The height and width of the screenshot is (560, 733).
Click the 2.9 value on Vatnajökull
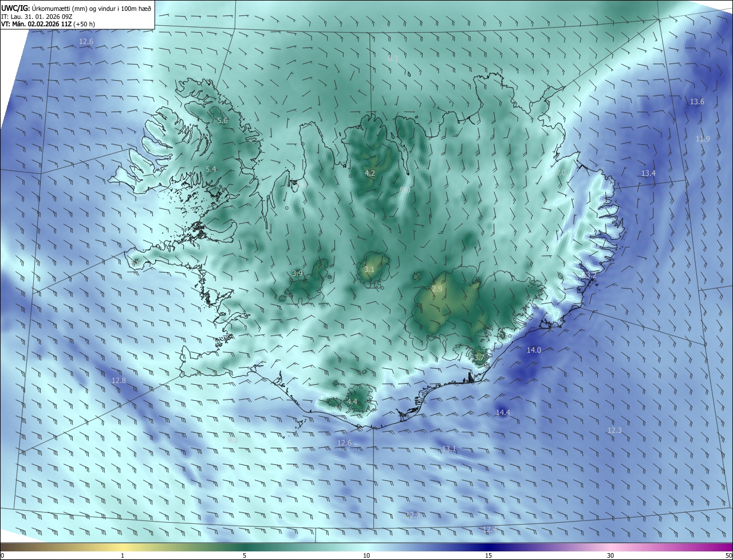[x=437, y=289]
